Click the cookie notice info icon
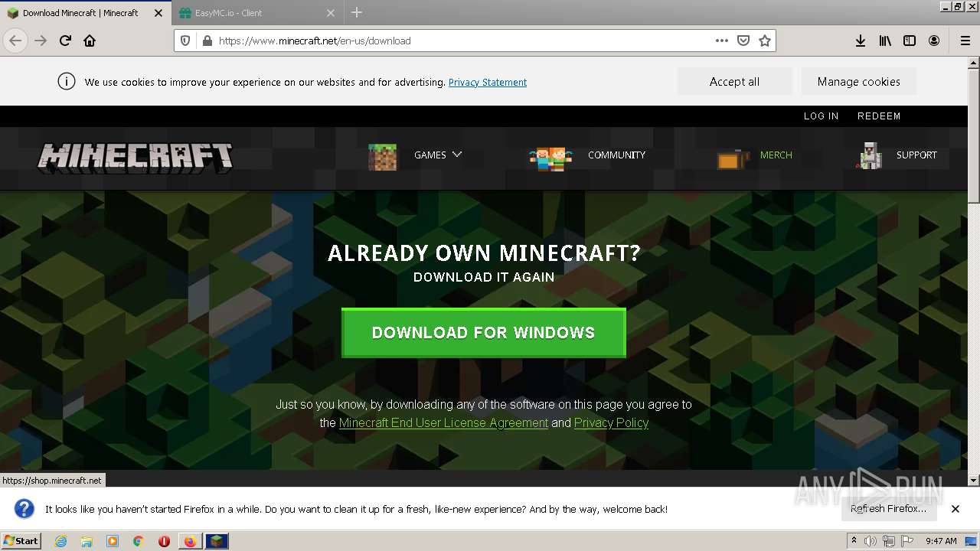Screen dimensions: 980x551 click(x=67, y=81)
